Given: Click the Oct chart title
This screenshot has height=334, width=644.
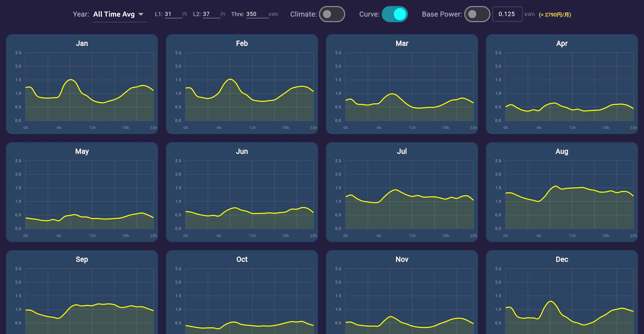Looking at the screenshot, I should coord(242,260).
